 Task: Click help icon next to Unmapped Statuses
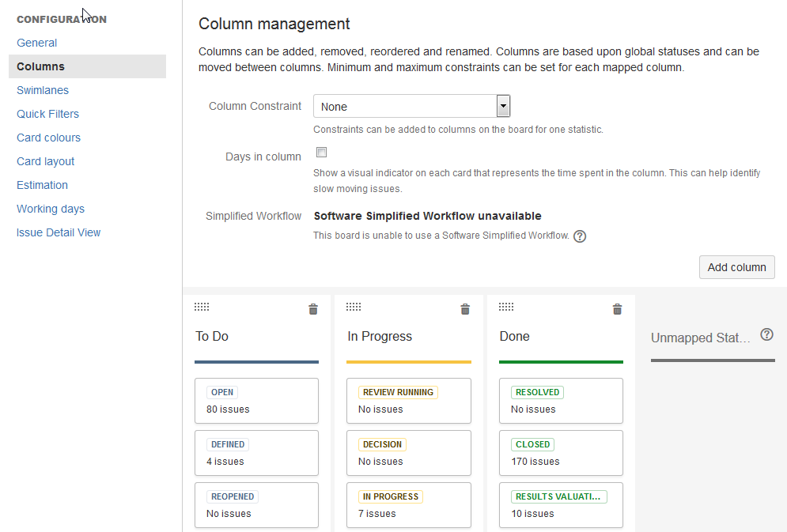(766, 334)
